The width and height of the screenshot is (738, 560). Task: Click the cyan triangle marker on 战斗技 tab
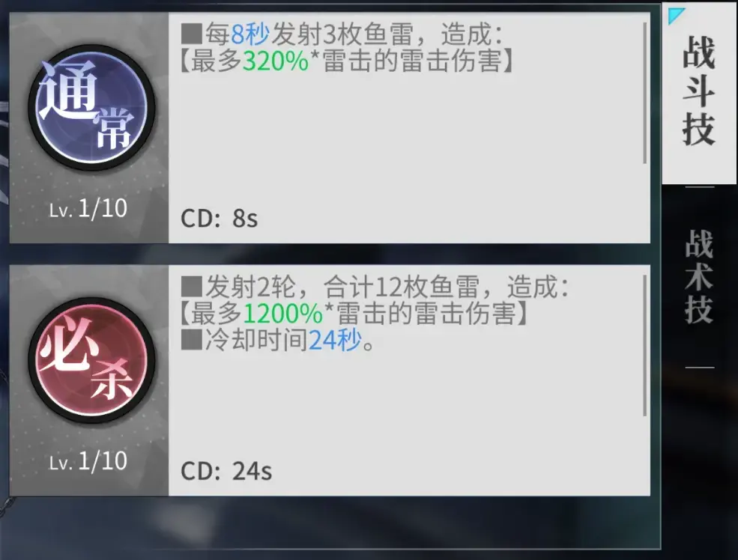pyautogui.click(x=676, y=16)
